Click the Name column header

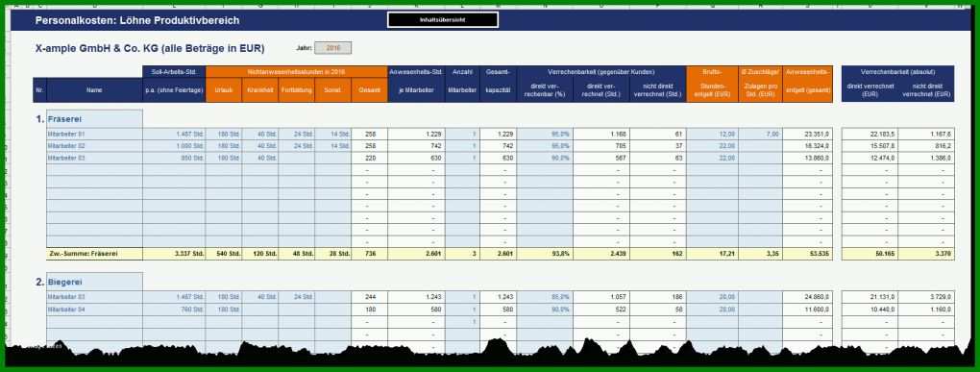point(94,90)
